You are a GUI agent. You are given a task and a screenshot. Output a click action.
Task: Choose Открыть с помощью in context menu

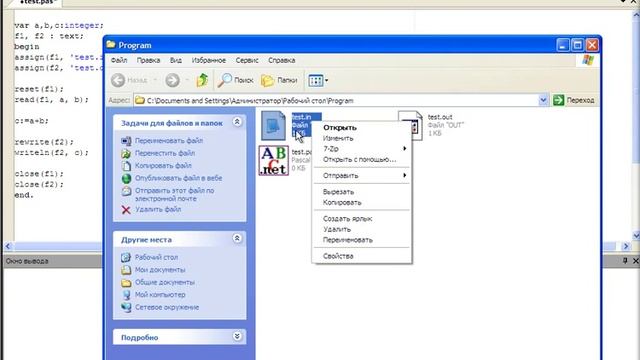362,160
